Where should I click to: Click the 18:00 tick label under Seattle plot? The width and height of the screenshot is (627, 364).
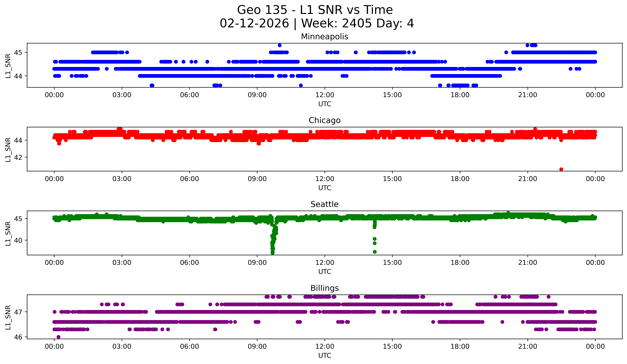point(460,263)
